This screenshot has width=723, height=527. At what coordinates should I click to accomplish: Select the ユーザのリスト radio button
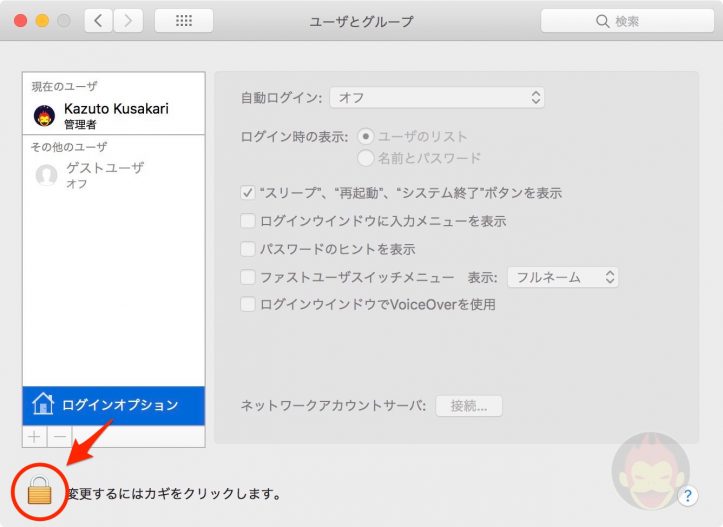[x=365, y=136]
